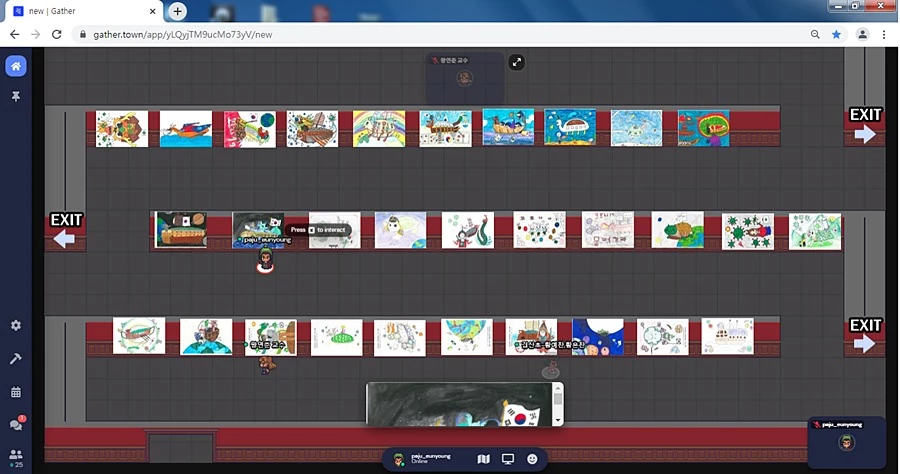Select the 'new | Gather' browser tab
This screenshot has width=900, height=474.
[80, 11]
